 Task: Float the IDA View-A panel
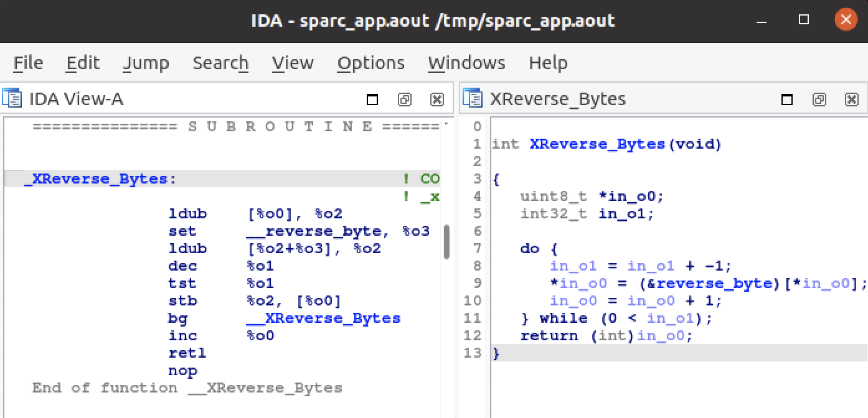click(405, 100)
